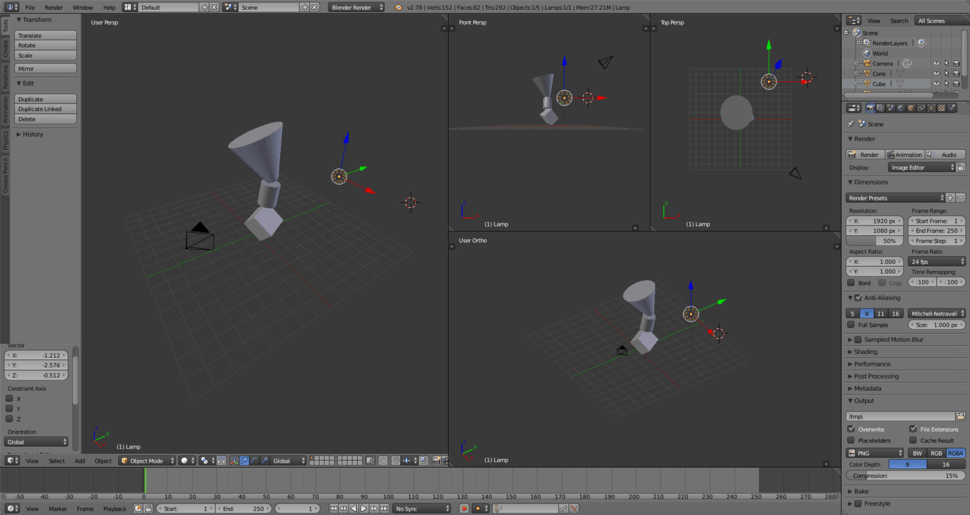970x515 pixels.
Task: Open the PNG file format dropdown
Action: tap(876, 453)
